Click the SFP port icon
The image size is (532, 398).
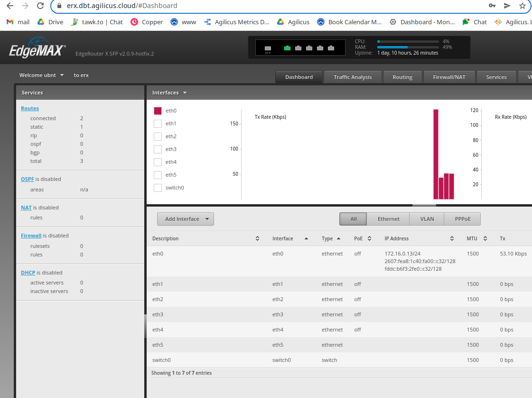coord(268,48)
